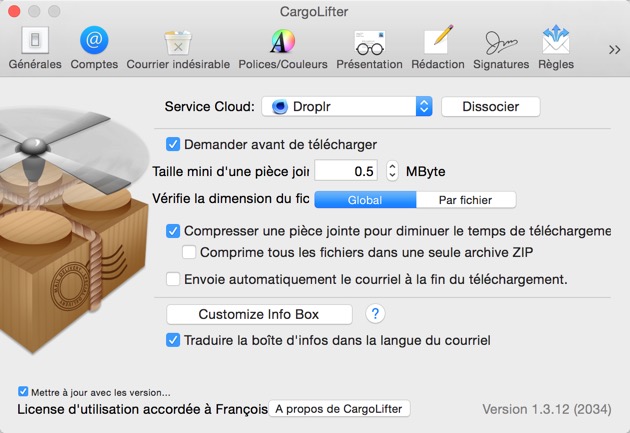Screen dimensions: 630x433
Task: Click the License d'utilisation accordée à François text
Action: click(142, 409)
